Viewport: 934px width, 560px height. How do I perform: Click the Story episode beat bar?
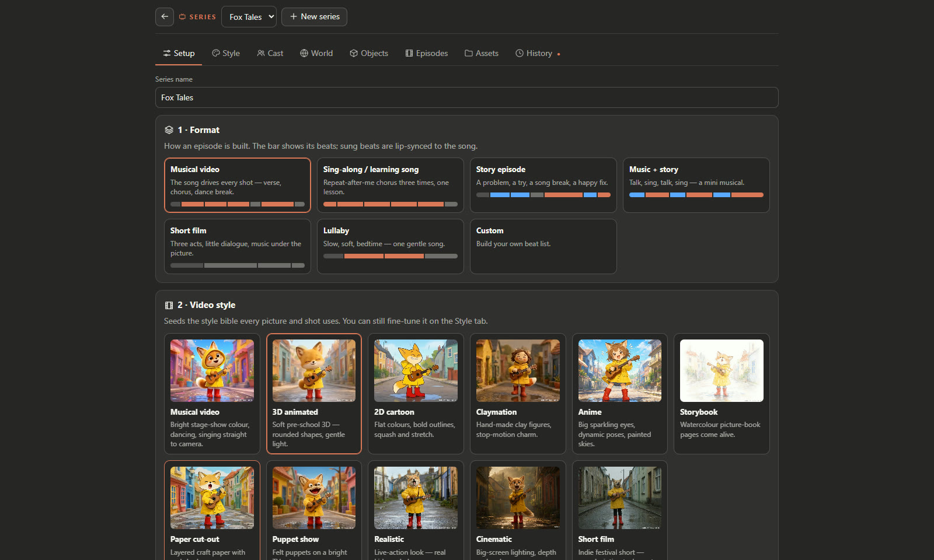(x=543, y=195)
